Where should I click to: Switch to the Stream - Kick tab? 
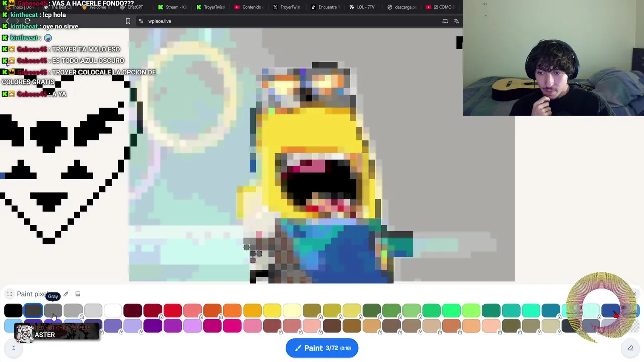coord(173,7)
